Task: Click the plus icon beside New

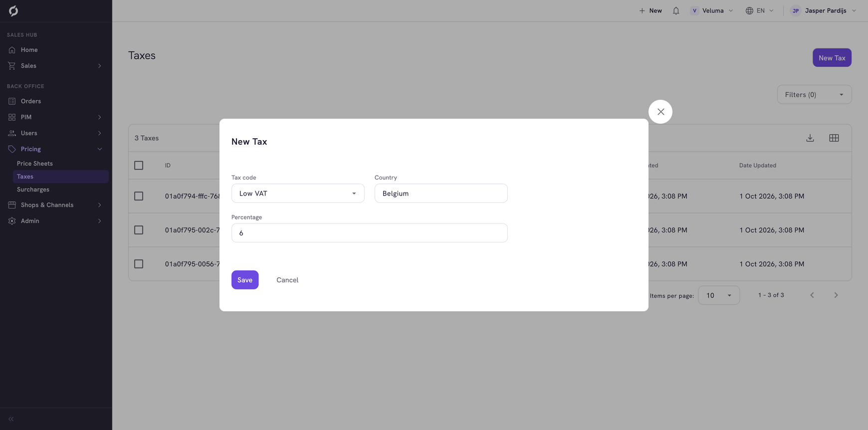Action: (x=642, y=10)
